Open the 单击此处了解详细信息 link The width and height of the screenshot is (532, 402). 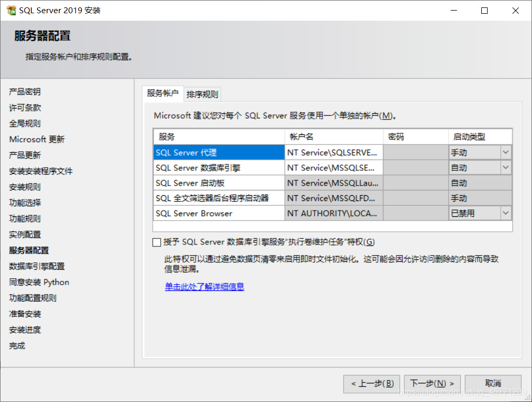(204, 287)
